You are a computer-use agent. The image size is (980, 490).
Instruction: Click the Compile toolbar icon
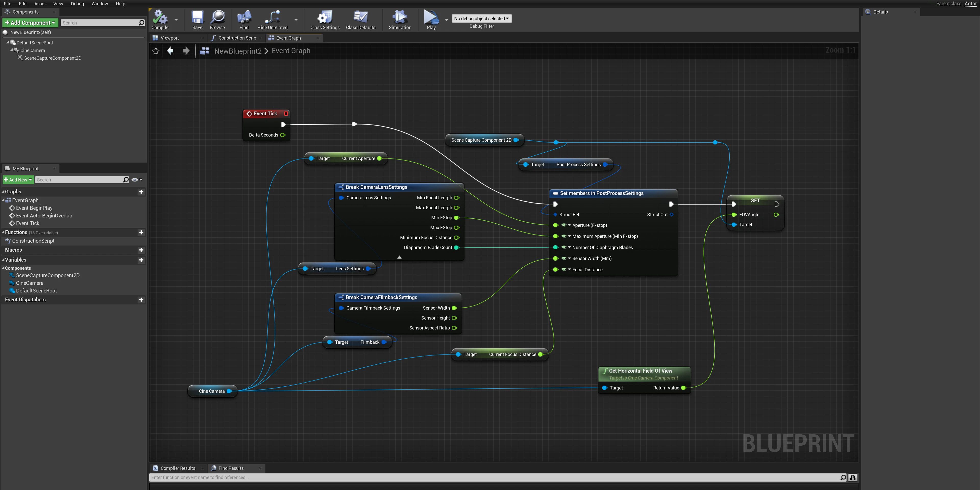160,20
